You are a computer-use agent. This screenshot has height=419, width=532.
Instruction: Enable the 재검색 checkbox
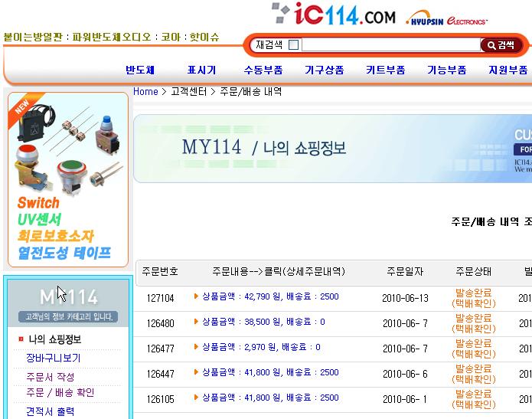pos(294,45)
